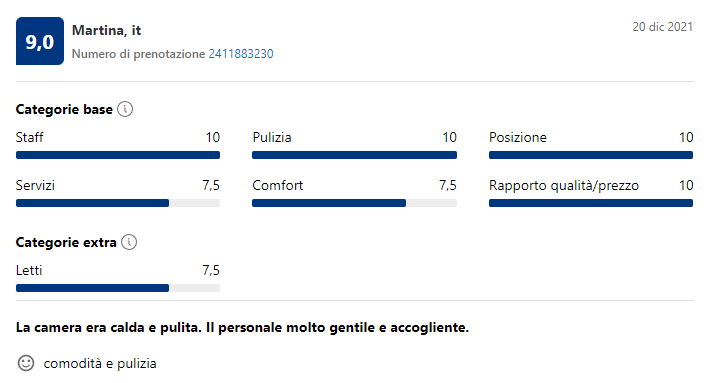The image size is (711, 383).
Task: Click the Numero di prenotazione label
Action: 138,54
